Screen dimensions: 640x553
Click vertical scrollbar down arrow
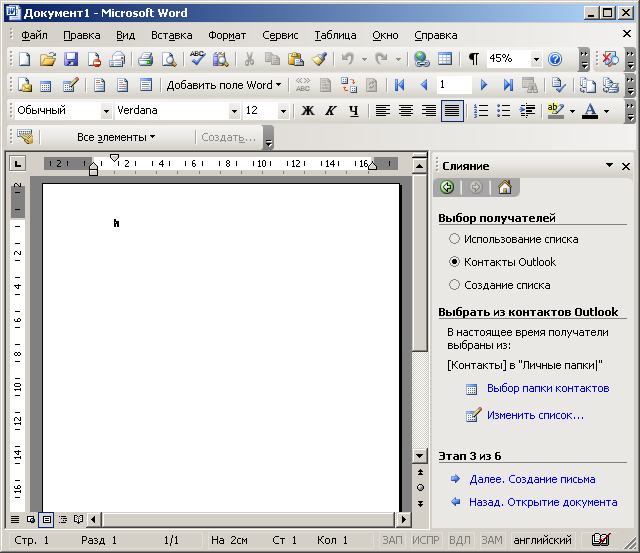click(x=420, y=455)
